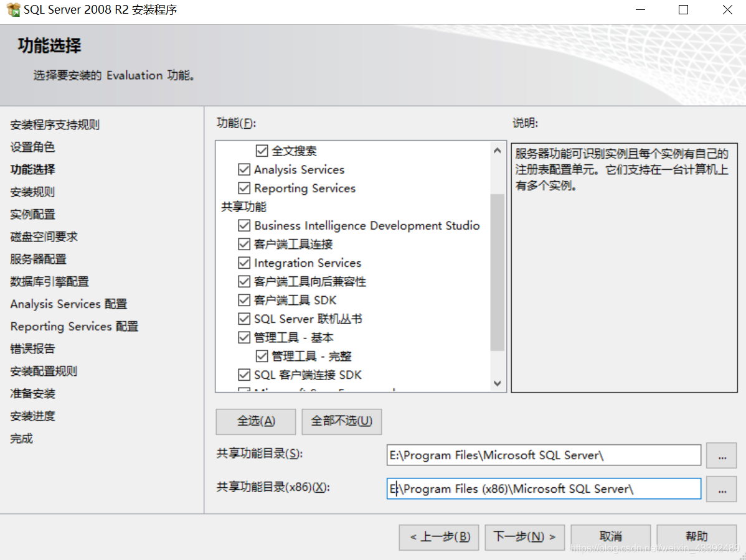Toggle 客户端工具向后兼容性 checkbox
Image resolution: width=746 pixels, height=560 pixels.
244,281
